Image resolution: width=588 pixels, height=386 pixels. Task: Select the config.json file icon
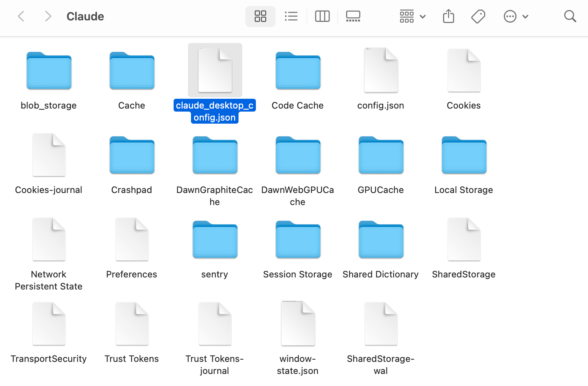point(381,70)
